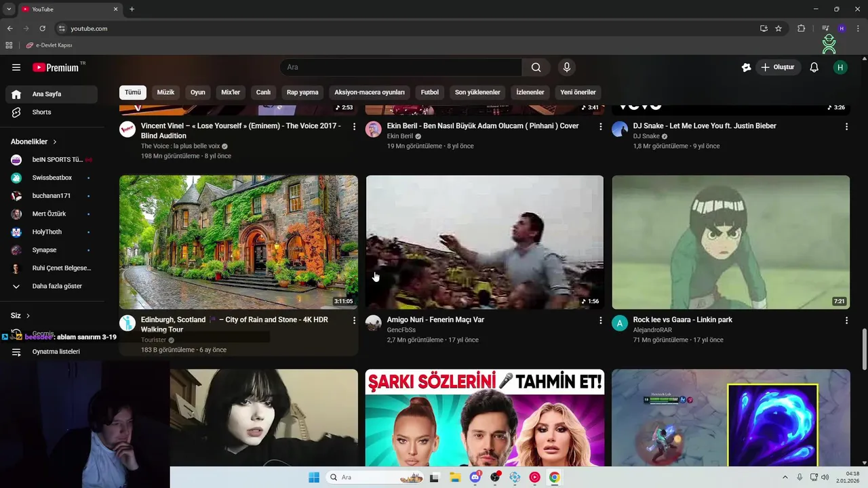Viewport: 868px width, 488px height.
Task: Open Chrome tab search dropdown
Action: click(x=9, y=9)
